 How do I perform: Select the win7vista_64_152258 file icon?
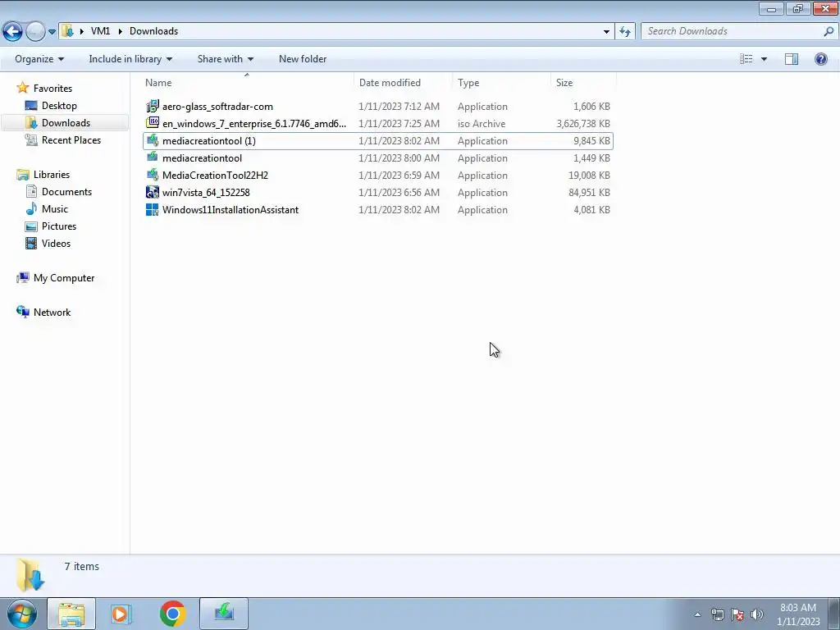point(153,192)
